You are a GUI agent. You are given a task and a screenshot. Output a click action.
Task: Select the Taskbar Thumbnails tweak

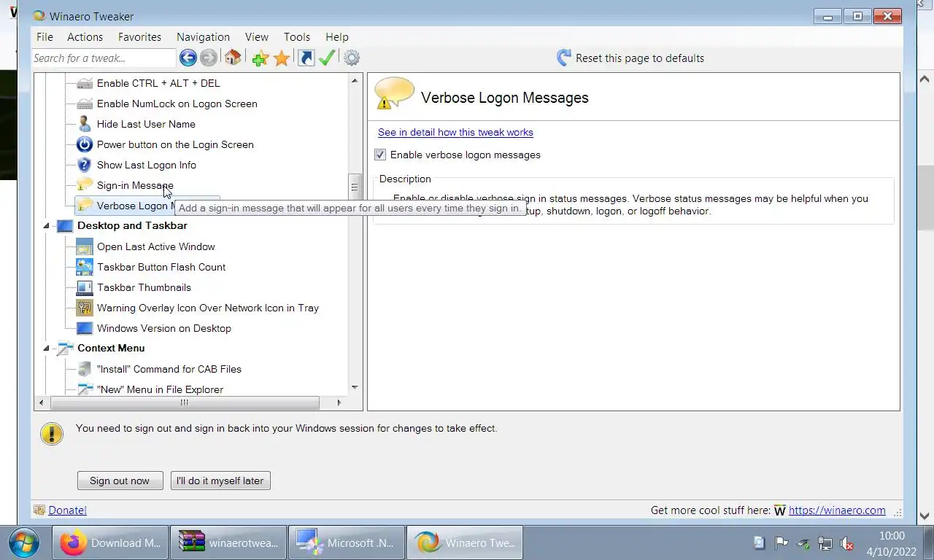point(144,287)
